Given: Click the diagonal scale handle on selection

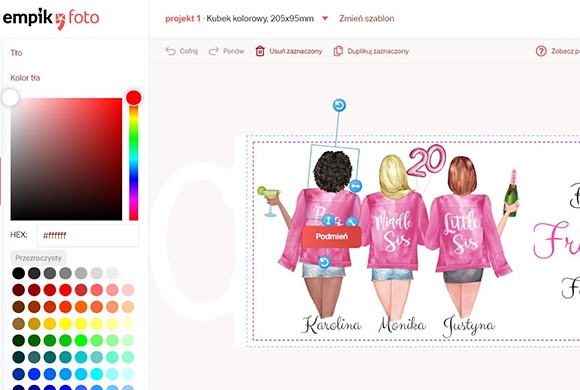Looking at the screenshot, I should point(352,222).
